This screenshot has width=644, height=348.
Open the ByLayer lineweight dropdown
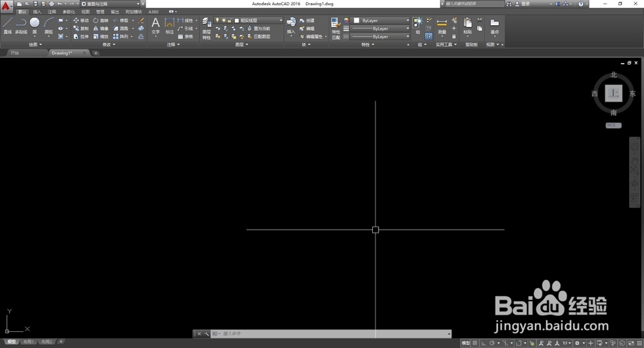[381, 28]
